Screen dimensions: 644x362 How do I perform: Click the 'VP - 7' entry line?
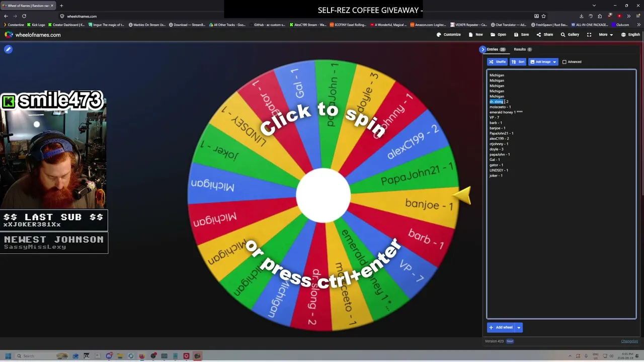(494, 118)
